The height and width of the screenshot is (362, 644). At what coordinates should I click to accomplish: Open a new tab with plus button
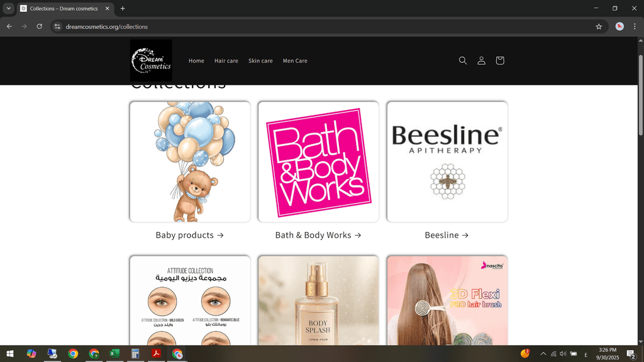click(123, 8)
